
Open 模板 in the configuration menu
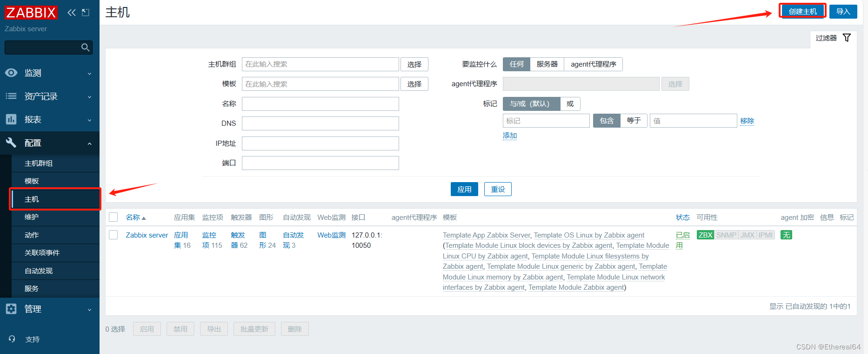[x=55, y=181]
